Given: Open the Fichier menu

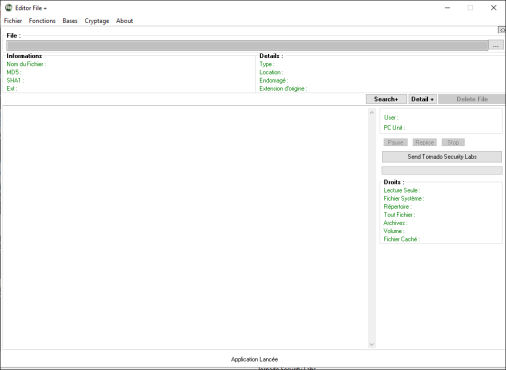Looking at the screenshot, I should [13, 21].
